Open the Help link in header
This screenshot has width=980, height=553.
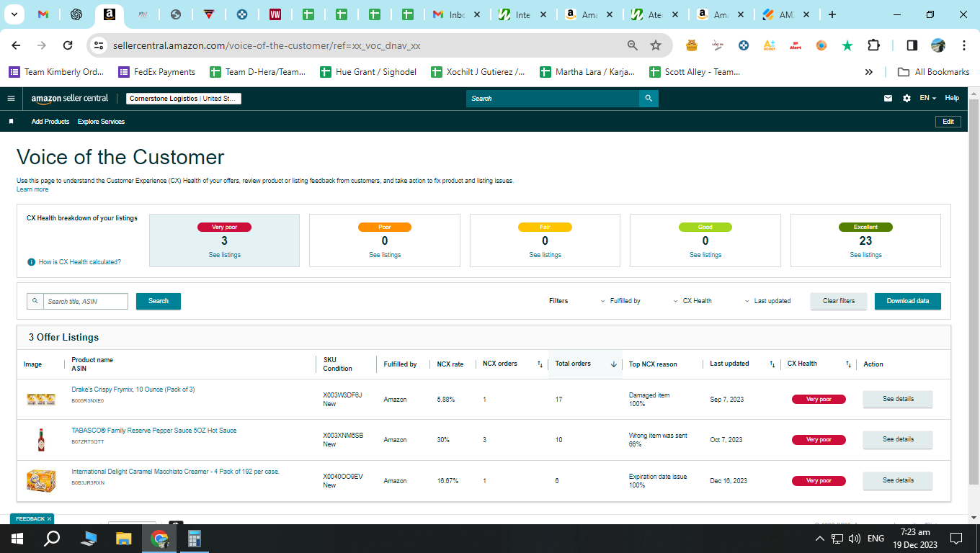[x=952, y=99]
